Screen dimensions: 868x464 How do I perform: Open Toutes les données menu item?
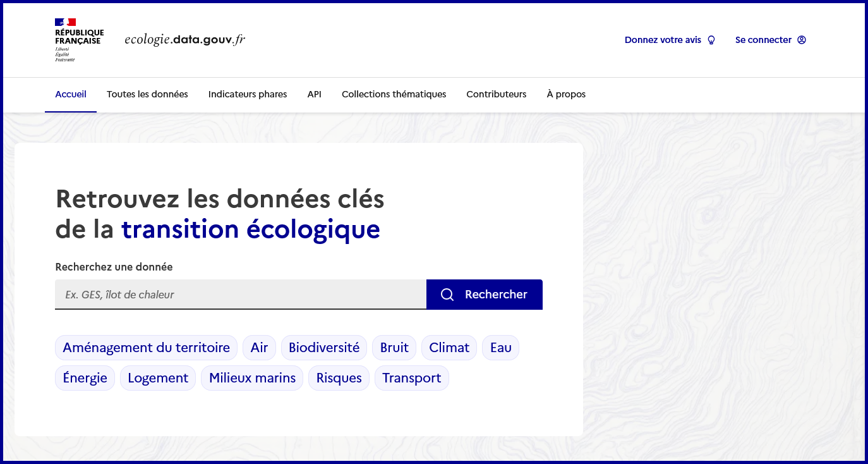pyautogui.click(x=147, y=94)
